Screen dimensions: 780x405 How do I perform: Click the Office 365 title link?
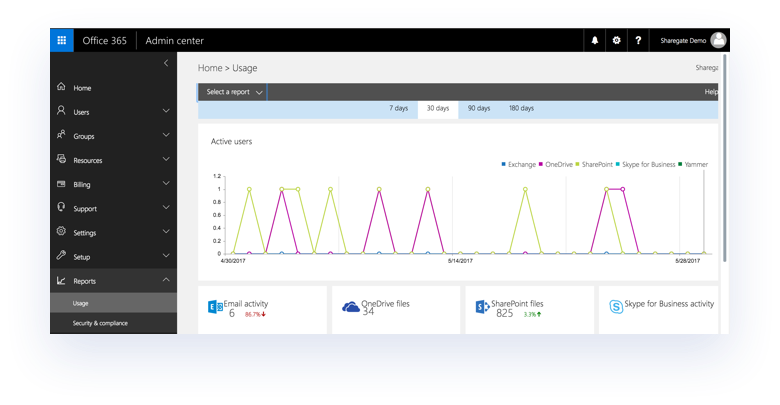pos(104,41)
